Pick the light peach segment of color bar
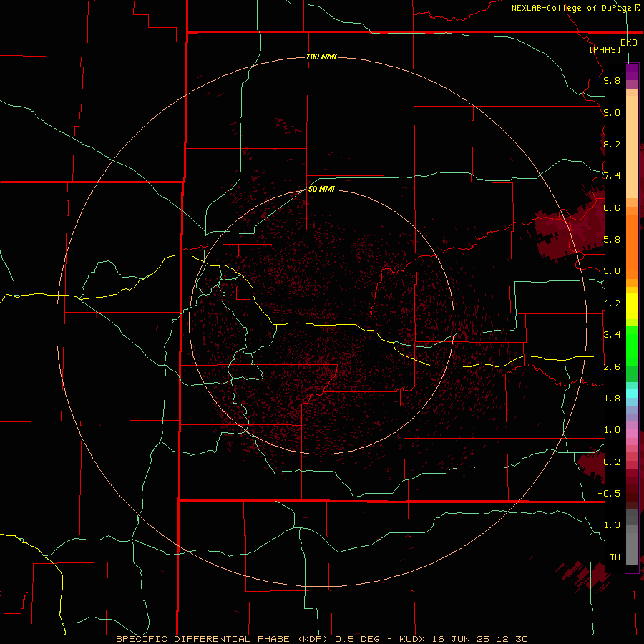The width and height of the screenshot is (644, 644). [x=632, y=147]
